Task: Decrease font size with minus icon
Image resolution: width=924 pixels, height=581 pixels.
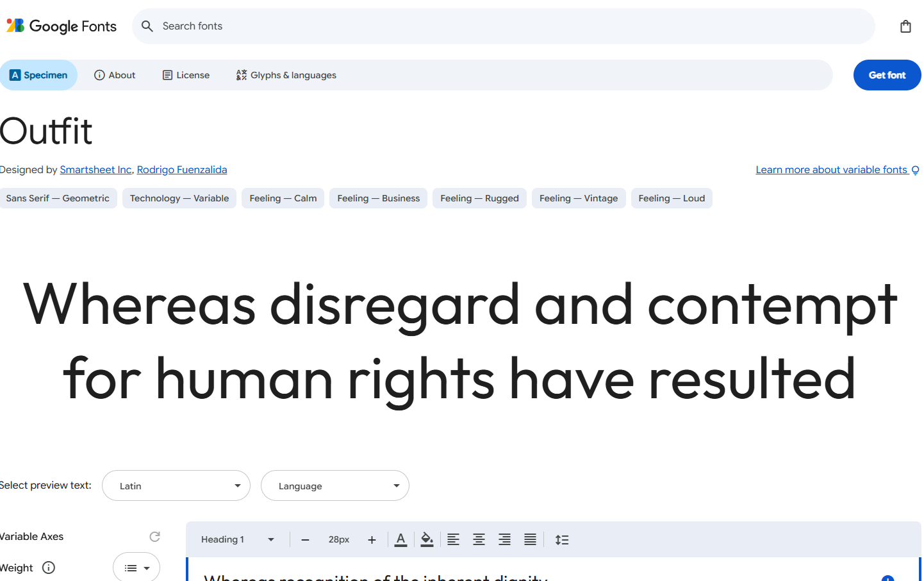Action: [x=306, y=540]
